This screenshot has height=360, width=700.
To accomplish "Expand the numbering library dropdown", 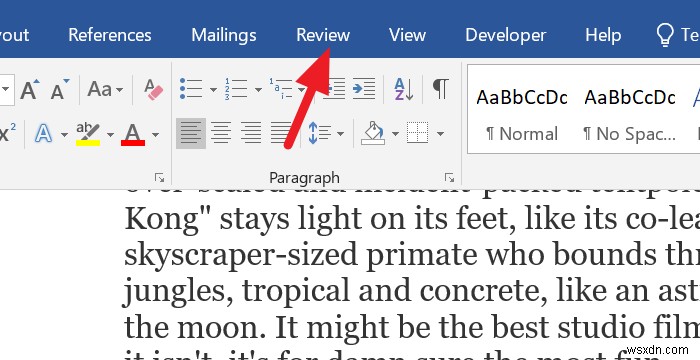I will tap(258, 90).
